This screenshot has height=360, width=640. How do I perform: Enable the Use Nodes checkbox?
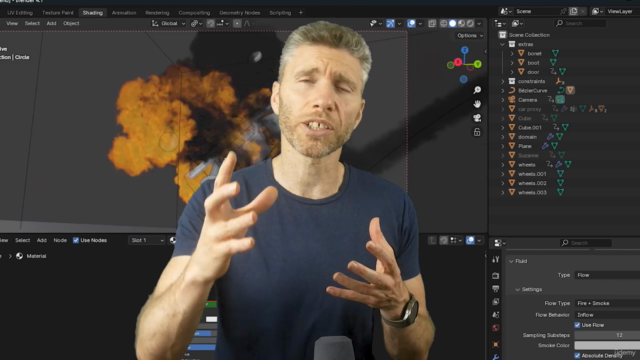(76, 240)
